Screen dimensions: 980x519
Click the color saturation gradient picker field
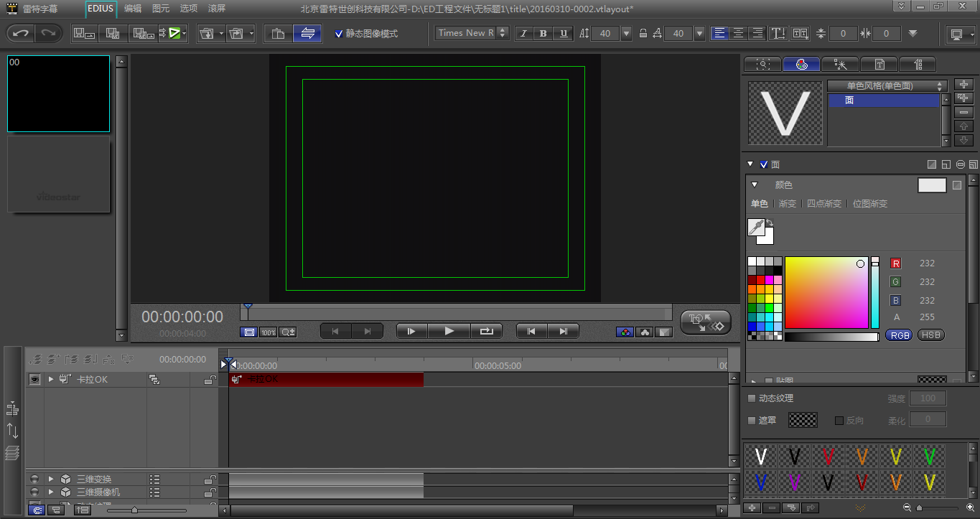pos(826,293)
